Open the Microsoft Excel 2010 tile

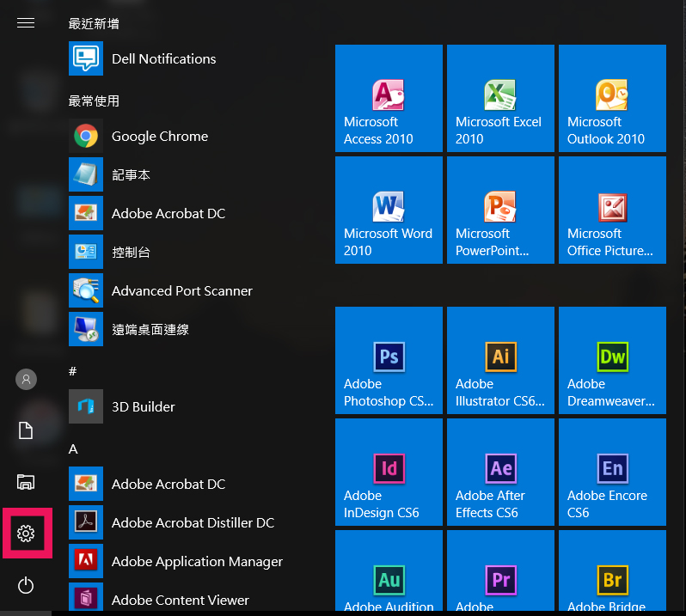point(500,98)
